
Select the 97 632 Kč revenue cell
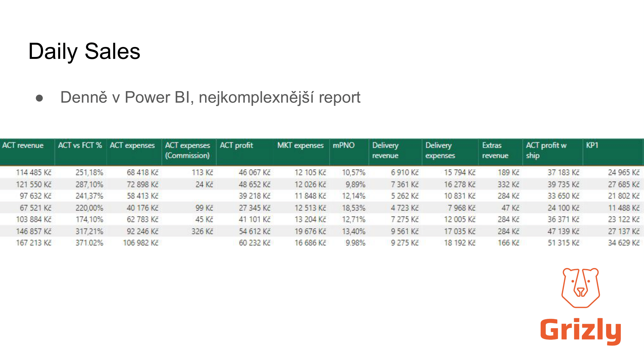tap(35, 196)
